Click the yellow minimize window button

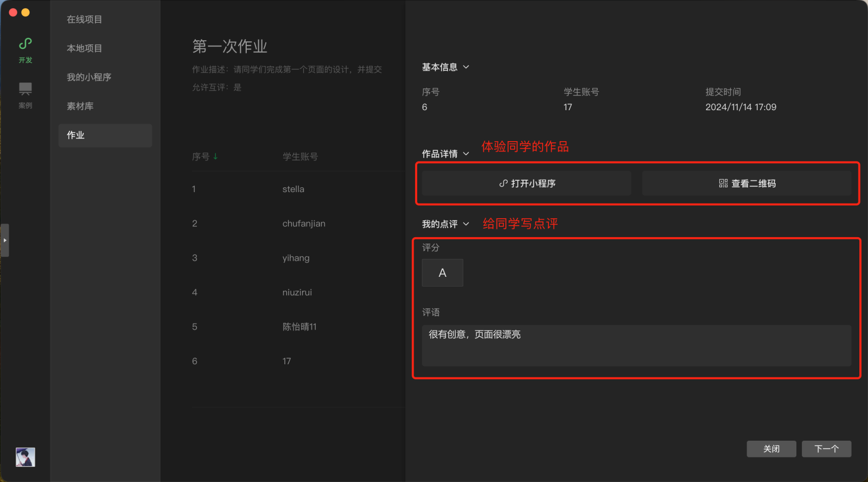tap(25, 12)
